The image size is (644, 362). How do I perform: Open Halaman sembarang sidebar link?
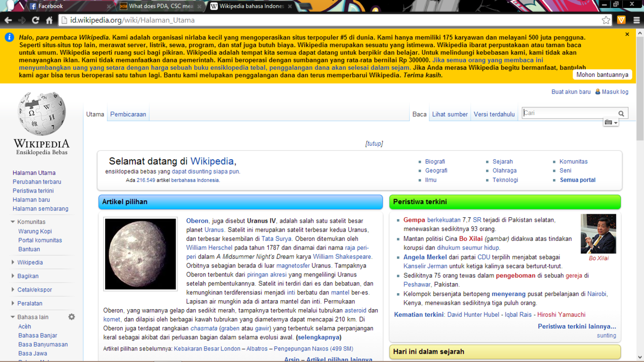click(x=40, y=209)
